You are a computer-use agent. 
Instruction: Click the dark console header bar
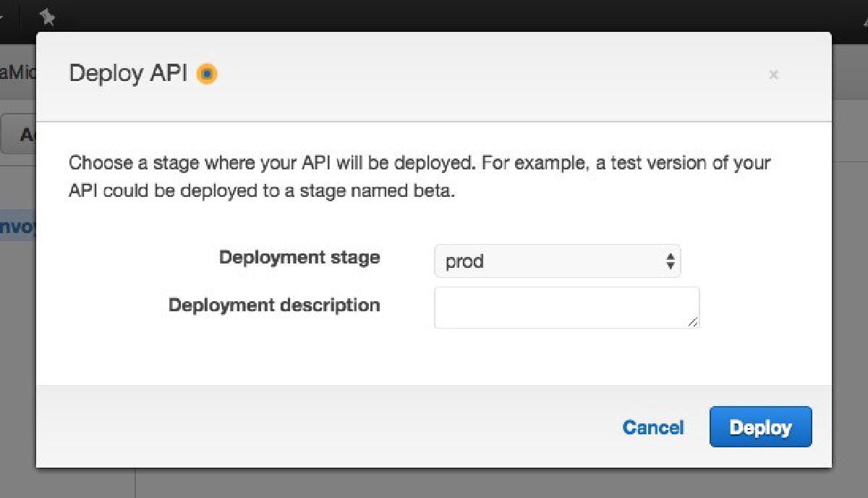click(434, 14)
